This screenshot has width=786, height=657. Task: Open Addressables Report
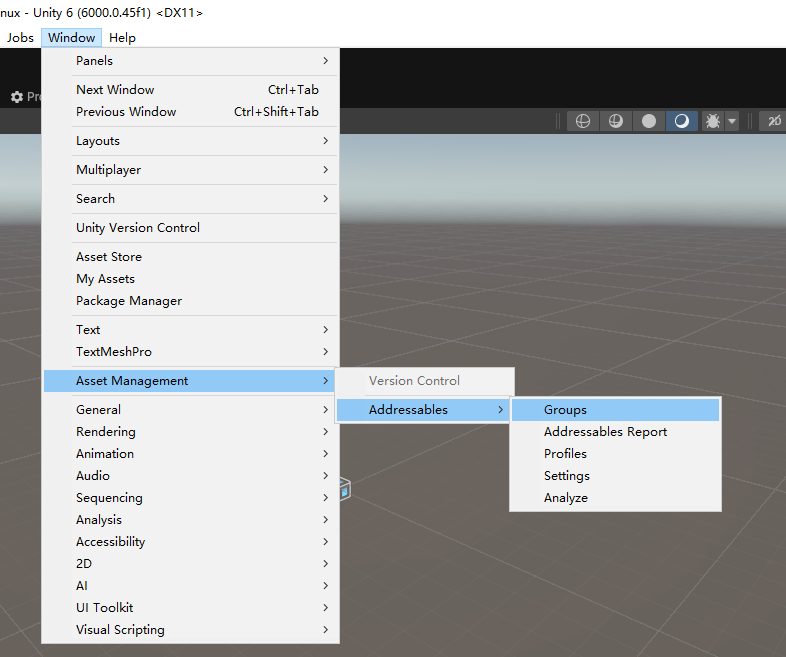tap(616, 432)
